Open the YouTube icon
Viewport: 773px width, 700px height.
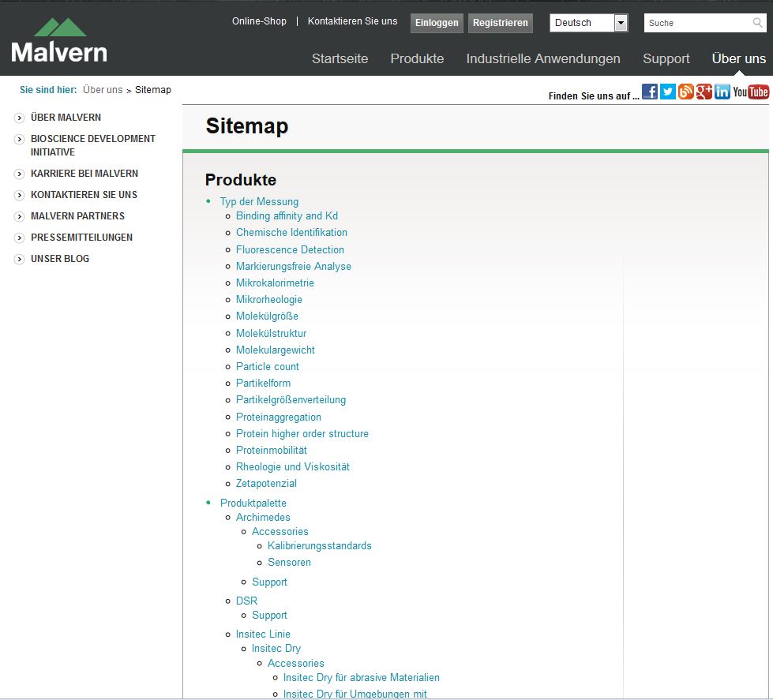pos(751,92)
